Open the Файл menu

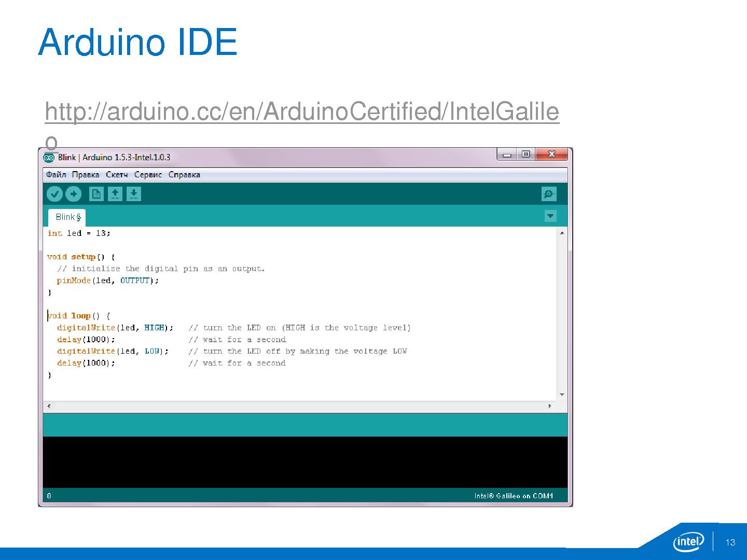pyautogui.click(x=56, y=175)
